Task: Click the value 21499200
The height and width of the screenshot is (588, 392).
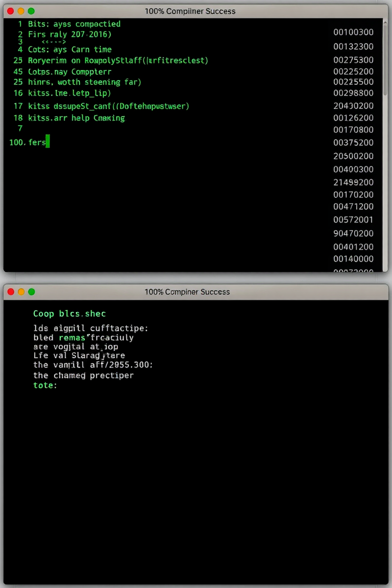Action: [353, 182]
